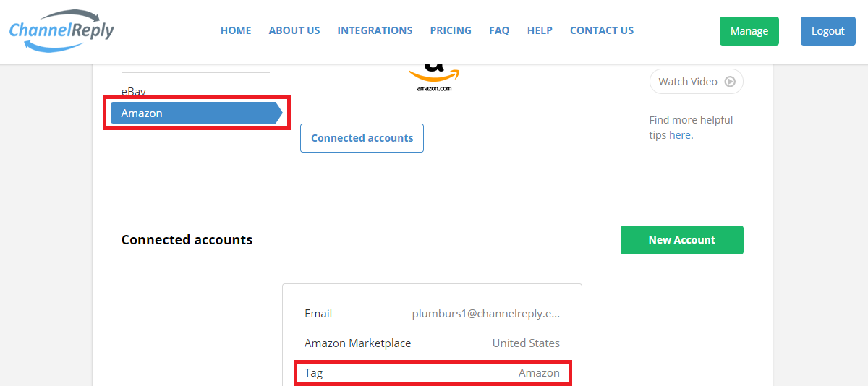Click the Connected accounts outlined button
This screenshot has height=386, width=868.
tap(362, 138)
